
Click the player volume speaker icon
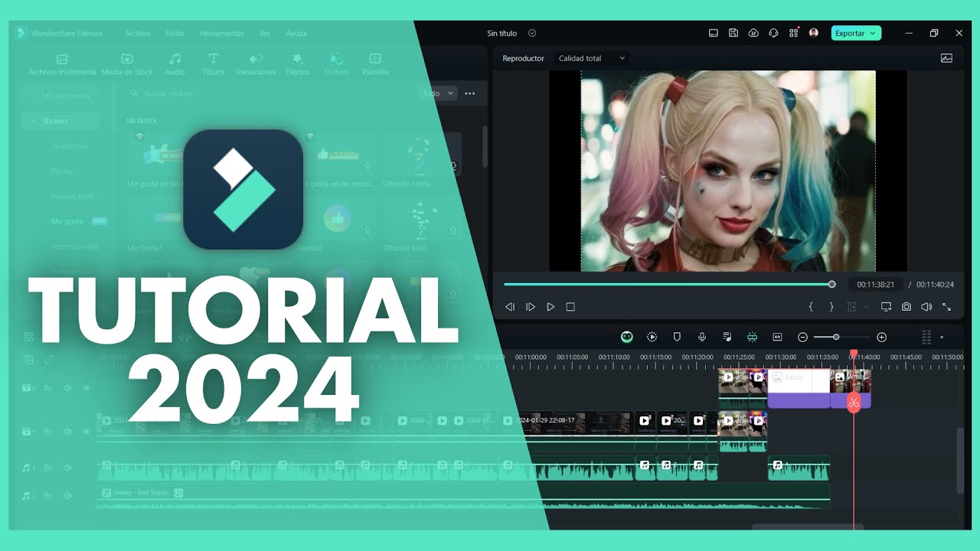926,307
